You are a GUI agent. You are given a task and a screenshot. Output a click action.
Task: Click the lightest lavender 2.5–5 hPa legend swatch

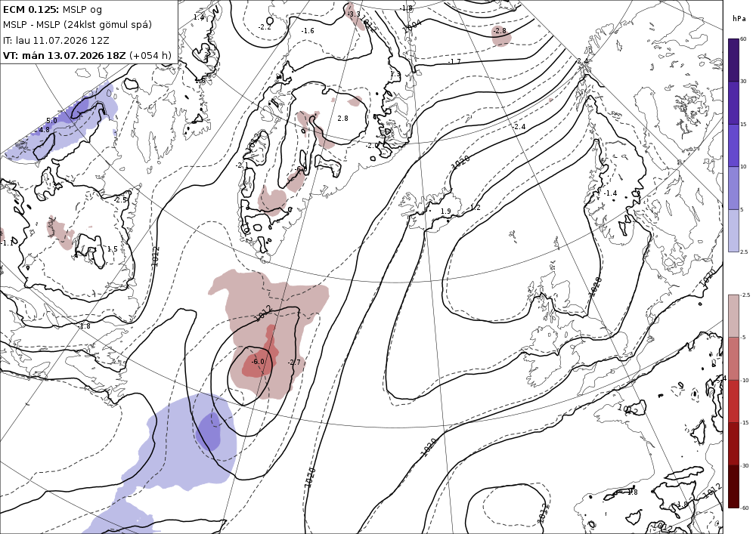(x=733, y=230)
